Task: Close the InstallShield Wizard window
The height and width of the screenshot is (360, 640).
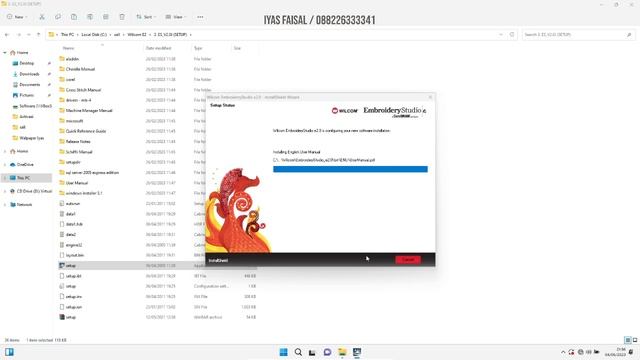Action: [430, 97]
